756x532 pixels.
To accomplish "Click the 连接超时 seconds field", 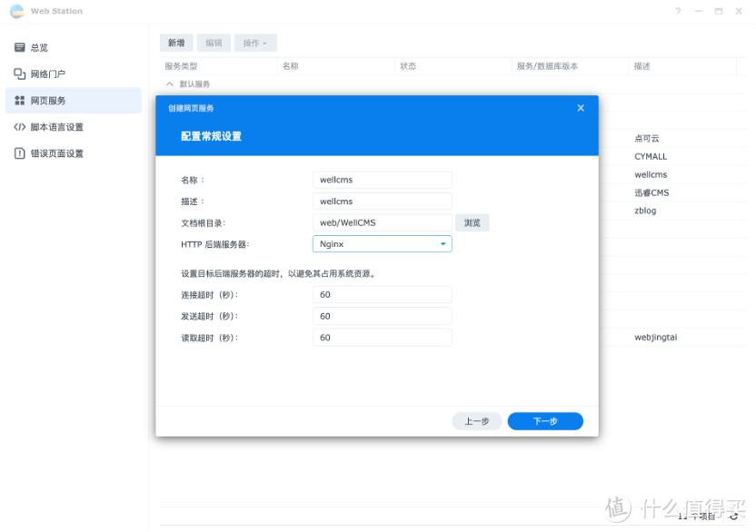I will pyautogui.click(x=383, y=294).
